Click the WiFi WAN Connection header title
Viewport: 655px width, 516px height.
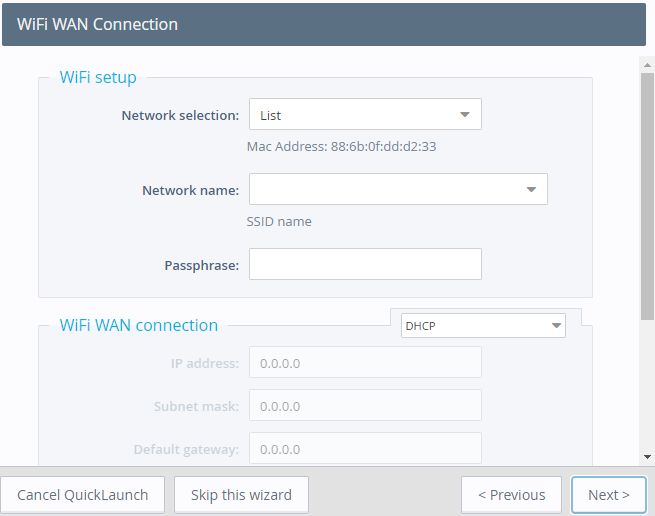point(98,24)
